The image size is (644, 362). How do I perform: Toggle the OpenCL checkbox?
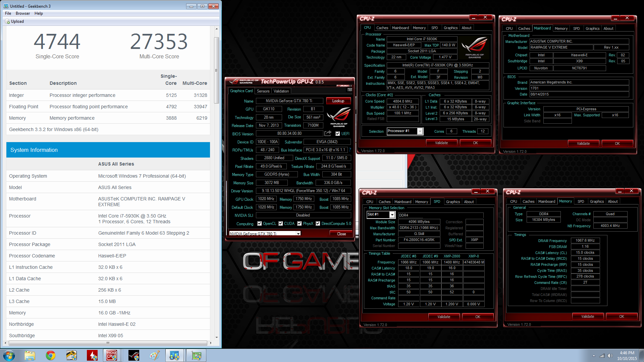coord(259,224)
